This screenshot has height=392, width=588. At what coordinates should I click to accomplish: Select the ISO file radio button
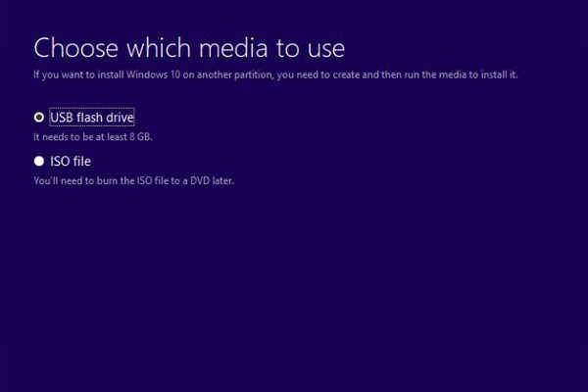coord(39,162)
